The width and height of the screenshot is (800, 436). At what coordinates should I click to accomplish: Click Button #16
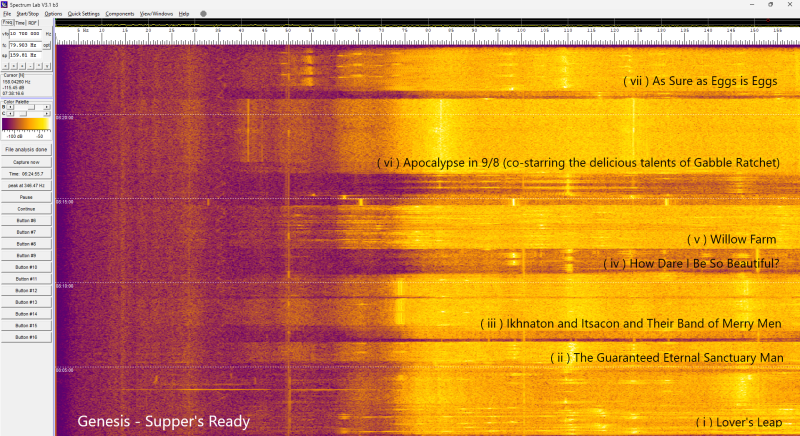pos(26,337)
